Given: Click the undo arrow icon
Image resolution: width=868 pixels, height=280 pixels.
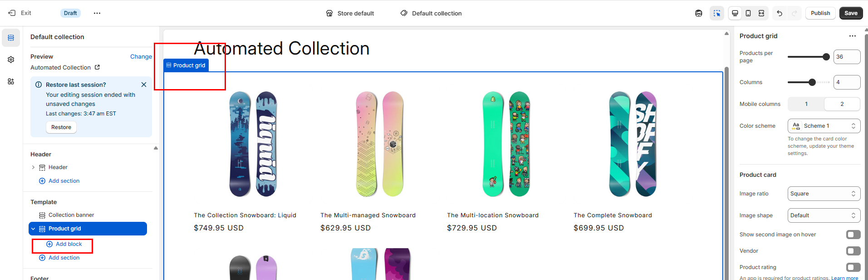Looking at the screenshot, I should (x=780, y=13).
